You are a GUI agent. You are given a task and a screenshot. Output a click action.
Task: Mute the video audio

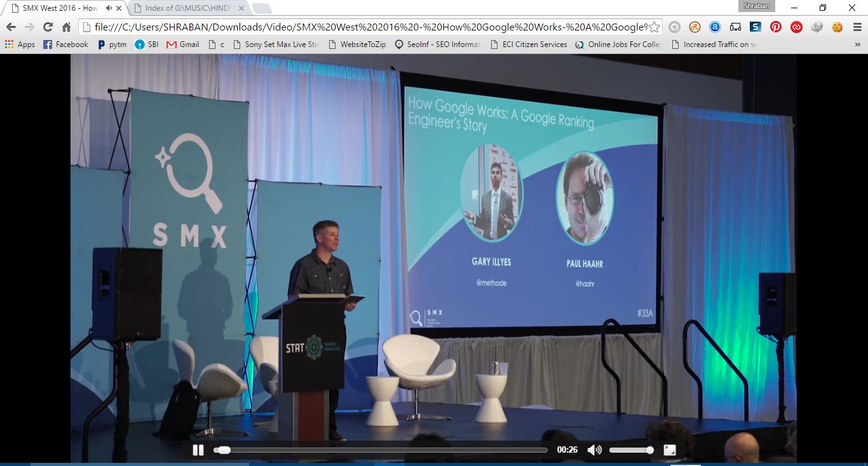pos(595,449)
